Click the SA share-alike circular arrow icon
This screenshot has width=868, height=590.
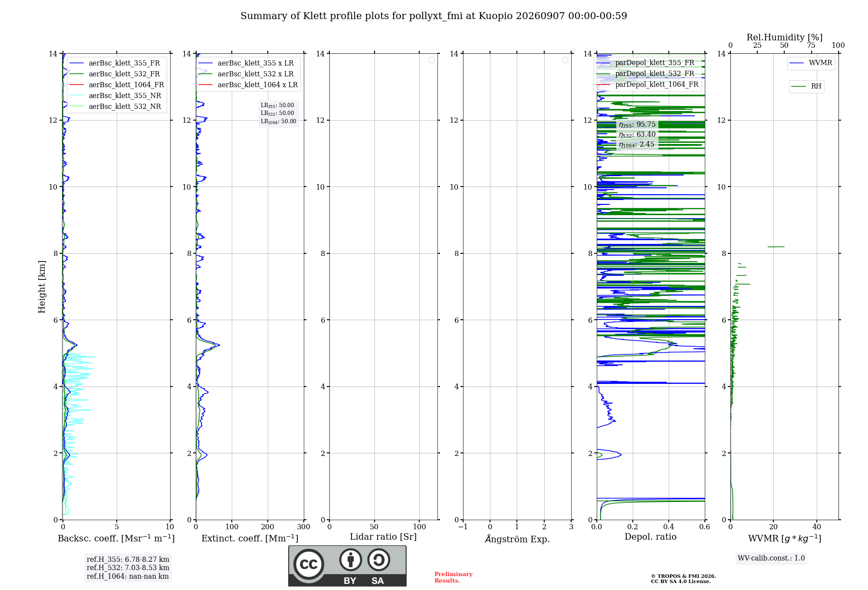(378, 560)
